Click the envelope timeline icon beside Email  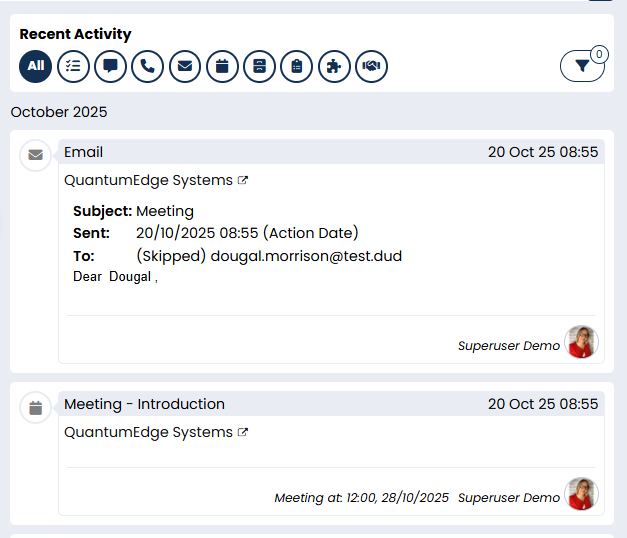pos(36,155)
